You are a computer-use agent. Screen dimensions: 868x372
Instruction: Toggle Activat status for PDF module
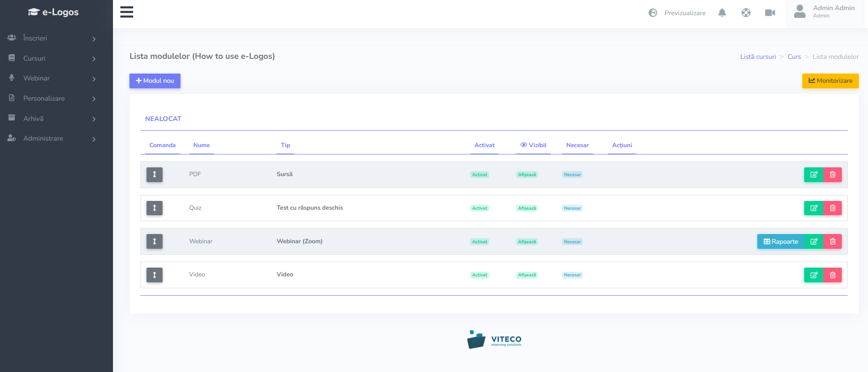[479, 175]
